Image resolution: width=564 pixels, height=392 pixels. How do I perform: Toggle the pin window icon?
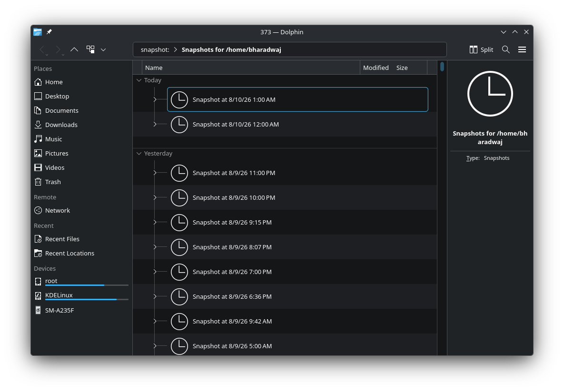coord(49,32)
